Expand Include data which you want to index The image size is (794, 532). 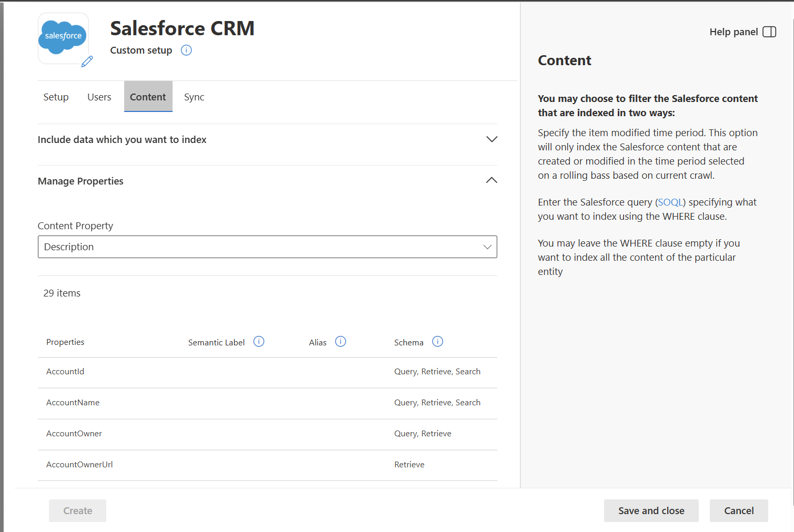click(491, 139)
